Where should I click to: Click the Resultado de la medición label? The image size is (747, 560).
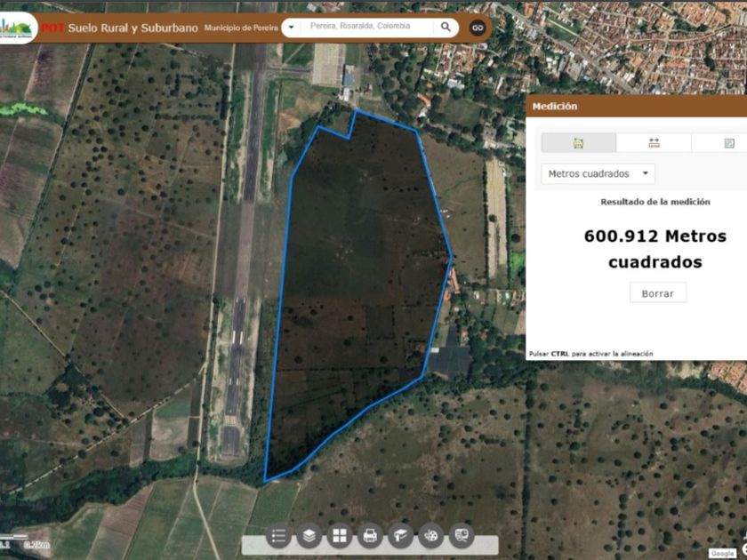click(x=655, y=202)
